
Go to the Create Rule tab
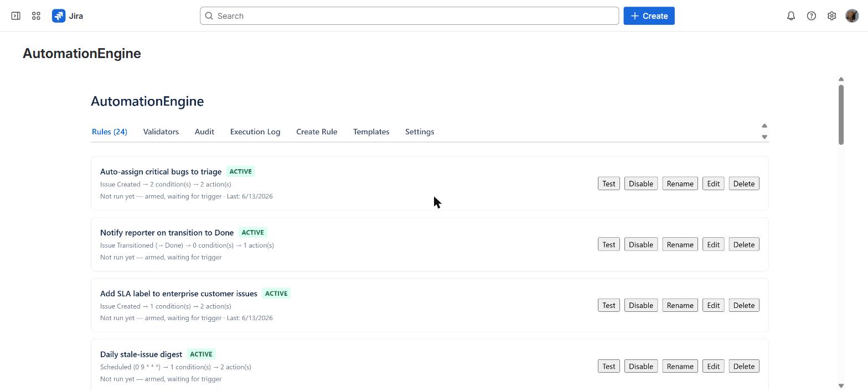[x=317, y=132]
